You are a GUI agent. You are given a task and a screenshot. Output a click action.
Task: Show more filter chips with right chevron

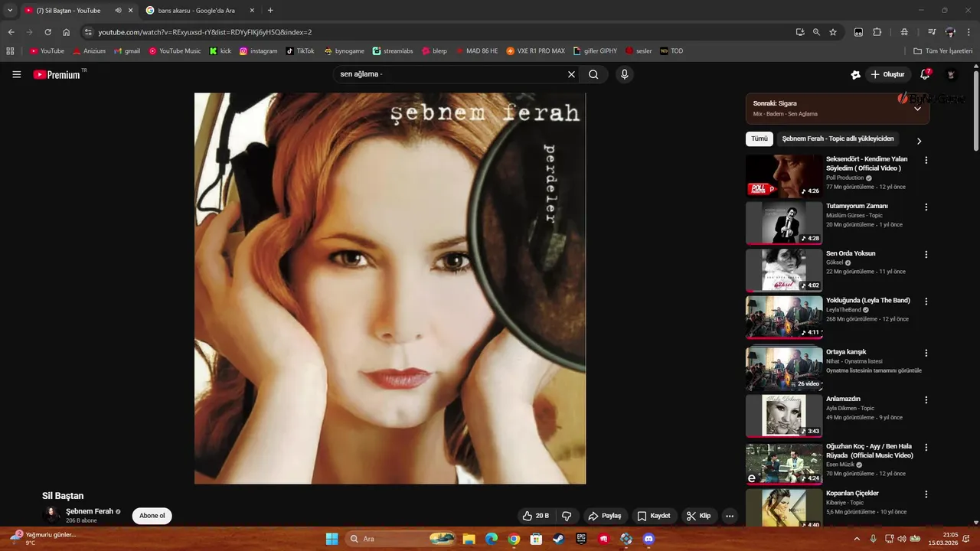[x=919, y=141]
